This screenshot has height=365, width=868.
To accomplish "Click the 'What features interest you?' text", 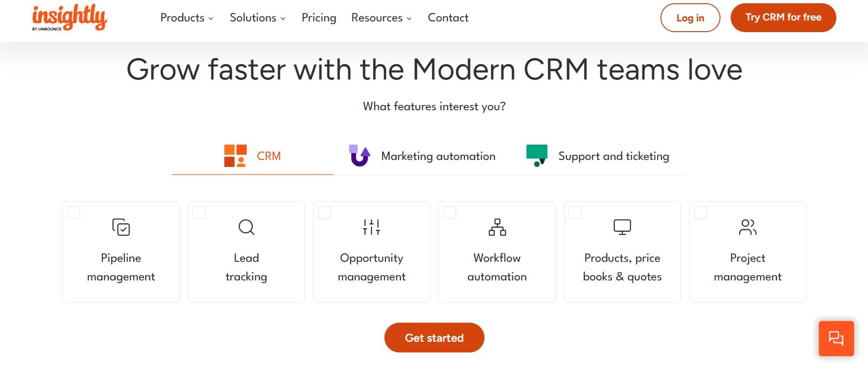I will (x=434, y=106).
